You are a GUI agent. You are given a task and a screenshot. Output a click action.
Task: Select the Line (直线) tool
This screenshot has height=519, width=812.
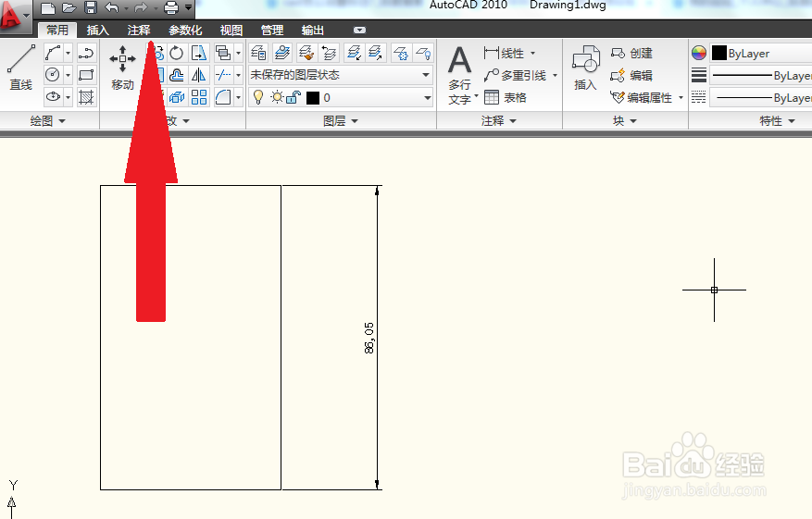click(20, 68)
